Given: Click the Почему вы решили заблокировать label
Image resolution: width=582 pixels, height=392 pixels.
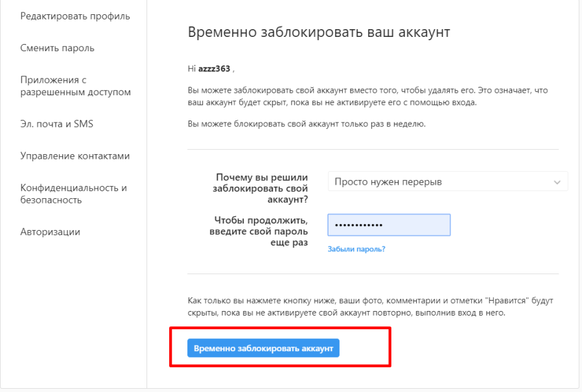Looking at the screenshot, I should pyautogui.click(x=260, y=188).
